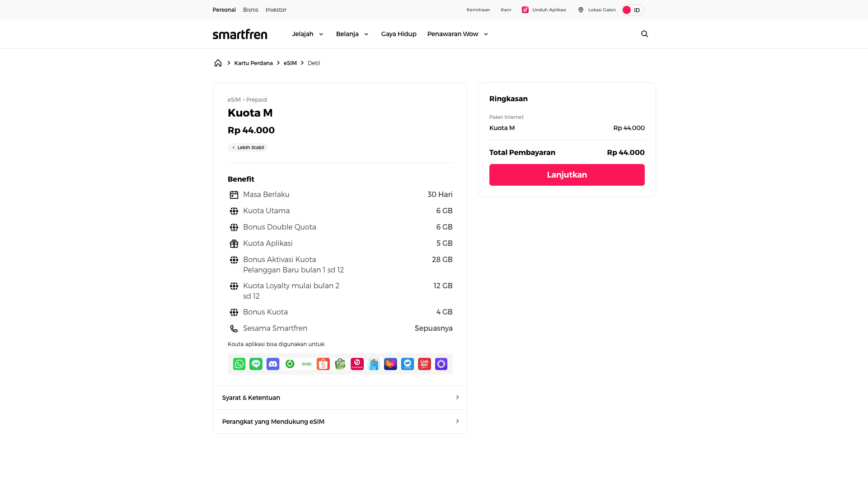Expand Perangkat yang Mendukung eSIM
868x488 pixels.
pyautogui.click(x=340, y=422)
